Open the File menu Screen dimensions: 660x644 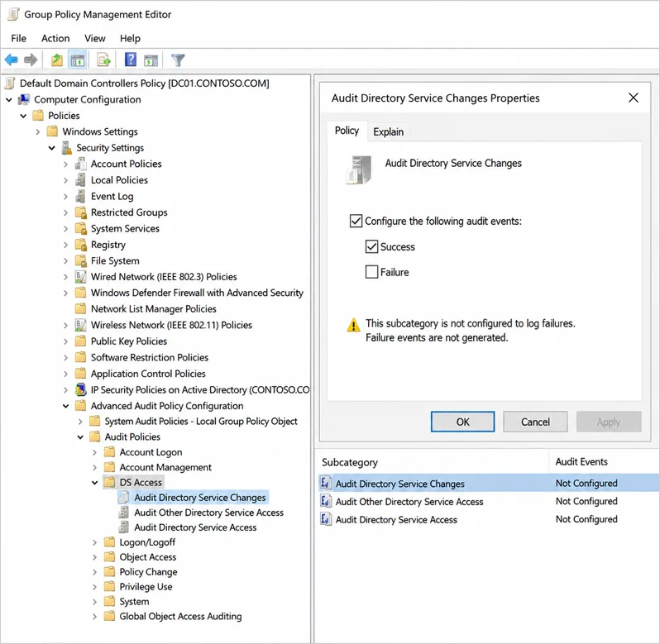point(18,38)
